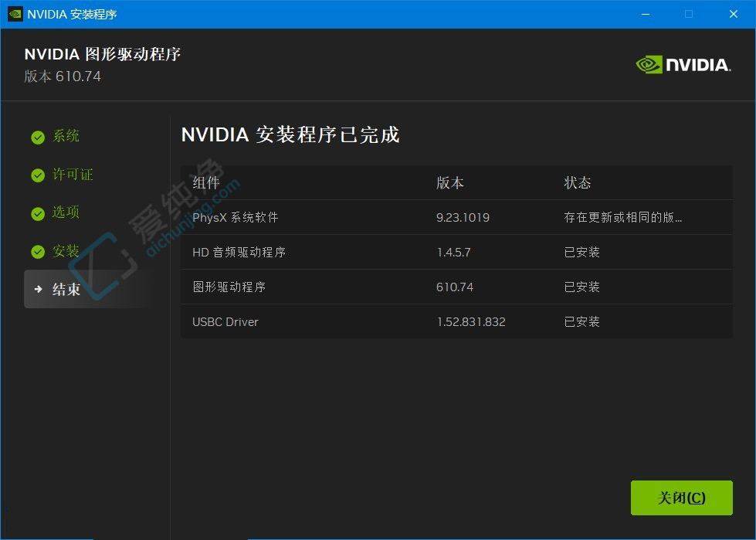This screenshot has width=756, height=540.
Task: Click the HD 音频驱动程序 component name
Action: 239,252
